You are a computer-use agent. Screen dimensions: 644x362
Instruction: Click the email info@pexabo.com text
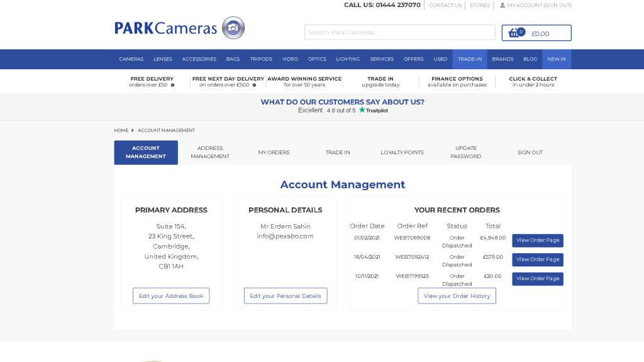285,236
